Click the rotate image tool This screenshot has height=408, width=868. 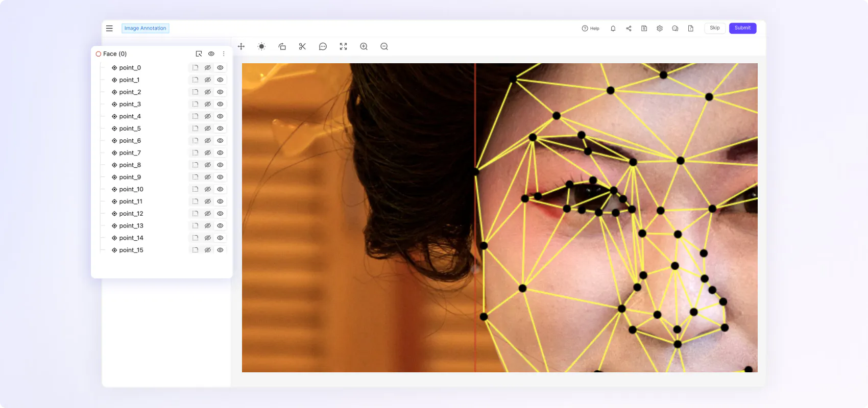click(282, 46)
